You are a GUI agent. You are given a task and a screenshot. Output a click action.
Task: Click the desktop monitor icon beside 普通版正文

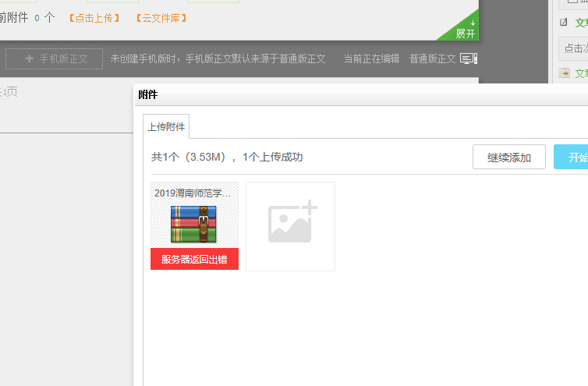468,59
